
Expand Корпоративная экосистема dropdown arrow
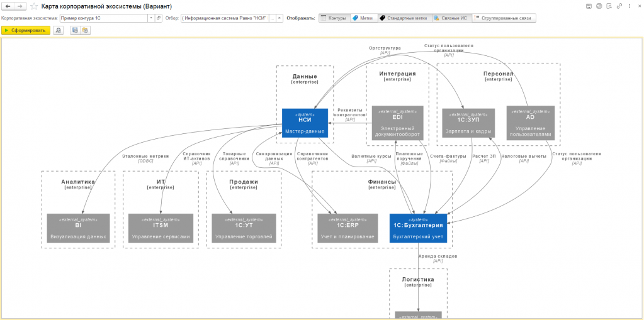(151, 18)
